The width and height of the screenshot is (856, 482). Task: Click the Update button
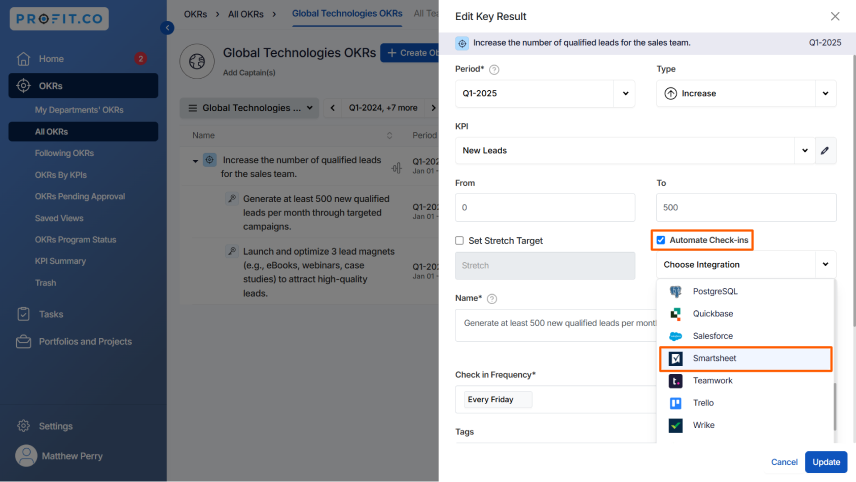[x=825, y=462]
